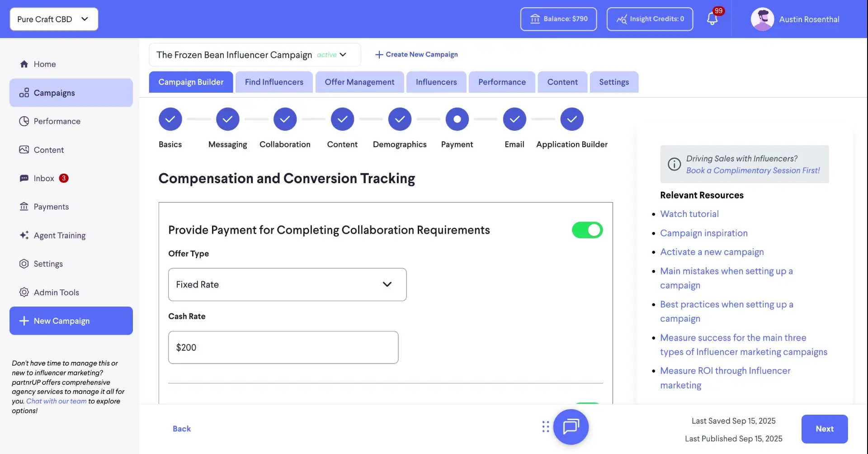Select the Content sidebar icon
The image size is (868, 454).
coord(24,150)
